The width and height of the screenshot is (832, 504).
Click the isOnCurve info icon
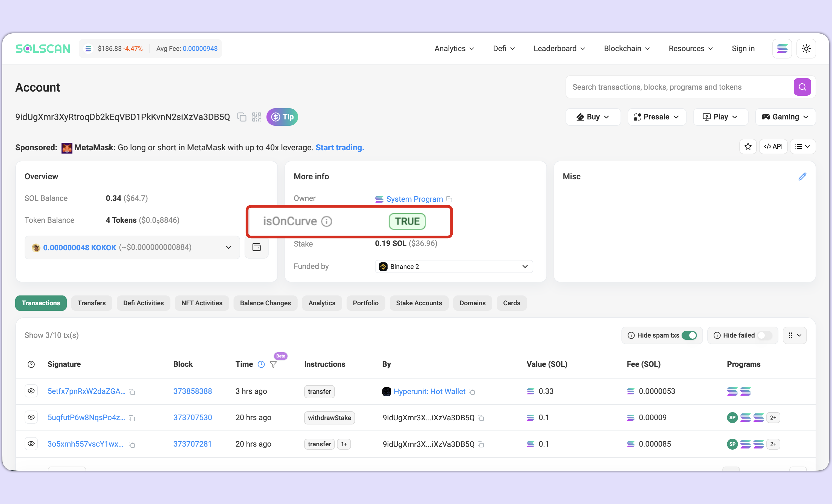pyautogui.click(x=327, y=221)
